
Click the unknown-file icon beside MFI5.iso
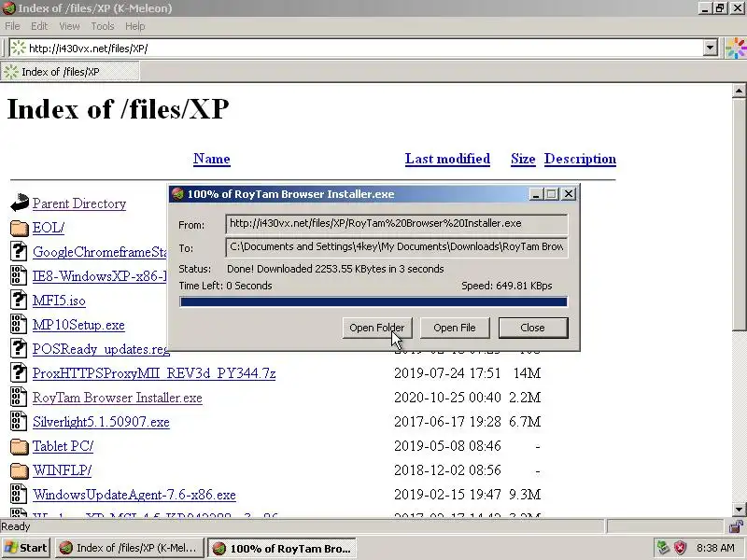(x=19, y=300)
